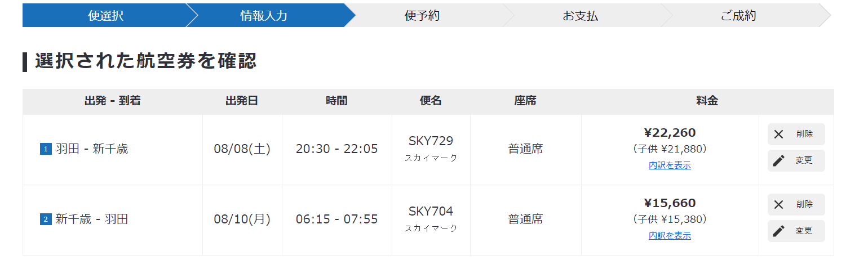868x260 pixels.
Task: Open the 便予約 step
Action: tap(422, 16)
